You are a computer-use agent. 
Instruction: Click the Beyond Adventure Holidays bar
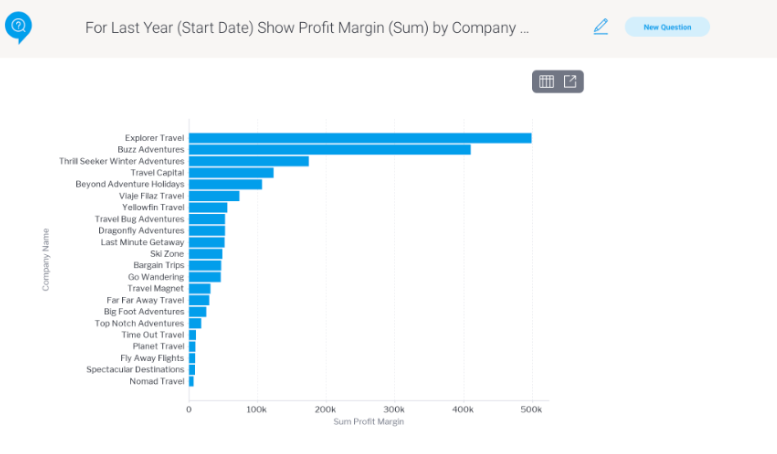225,184
